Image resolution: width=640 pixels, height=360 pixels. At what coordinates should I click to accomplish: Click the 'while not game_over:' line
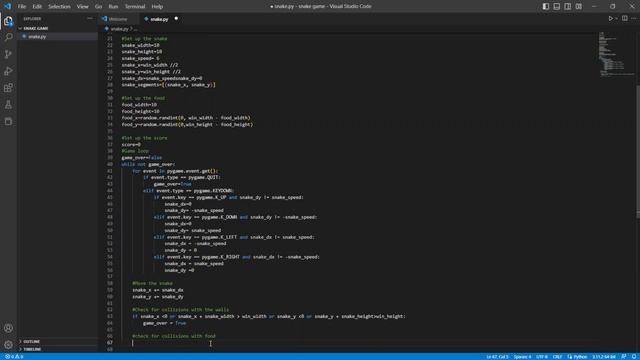tap(148, 164)
